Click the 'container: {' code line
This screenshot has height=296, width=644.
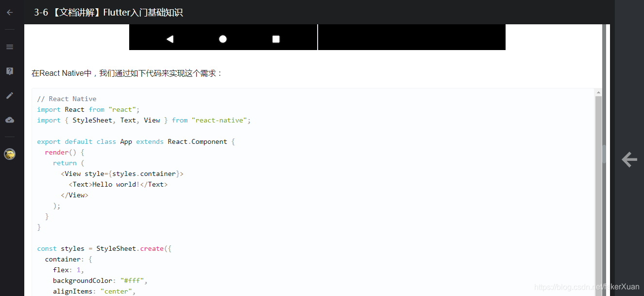tap(68, 259)
